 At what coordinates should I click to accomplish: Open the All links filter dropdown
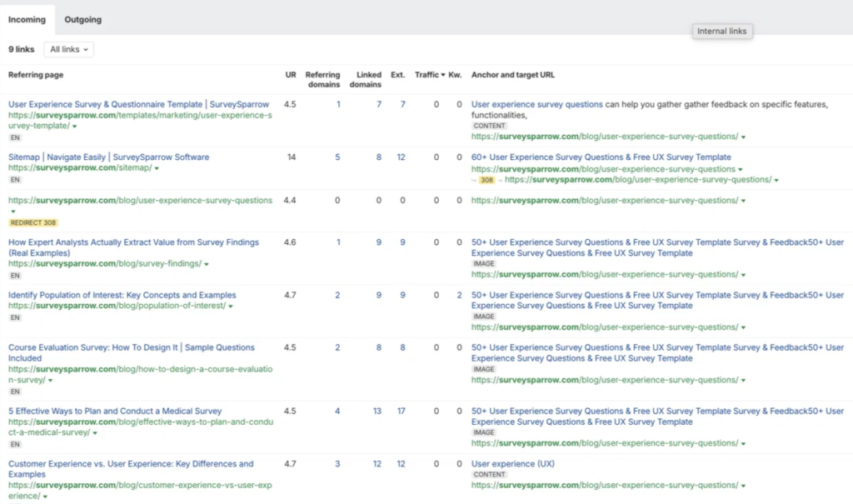(68, 49)
